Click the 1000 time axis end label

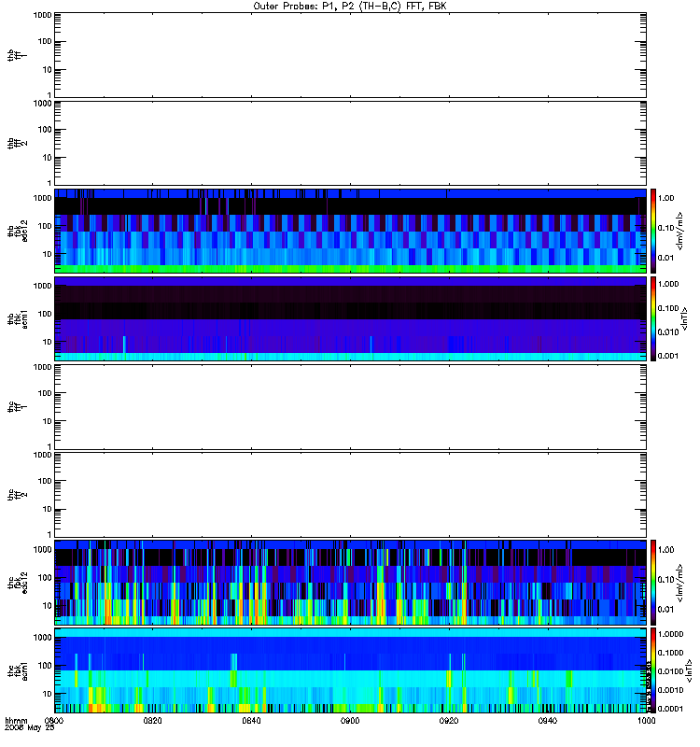[x=646, y=721]
